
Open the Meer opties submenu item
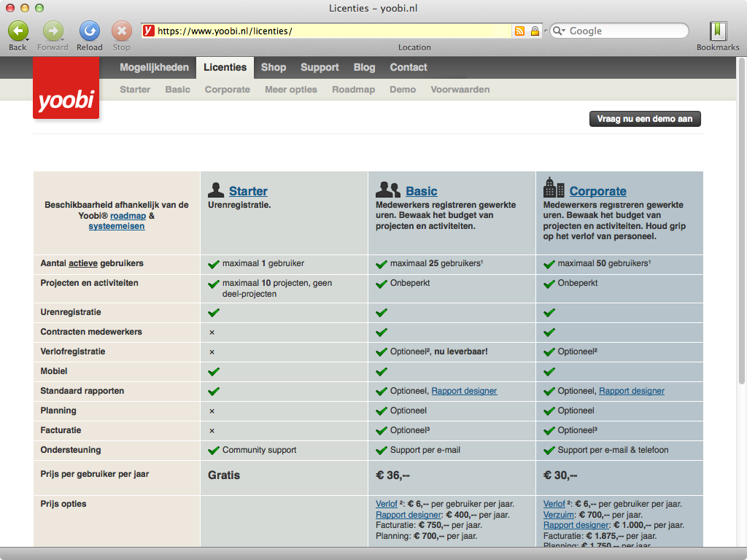pyautogui.click(x=291, y=90)
